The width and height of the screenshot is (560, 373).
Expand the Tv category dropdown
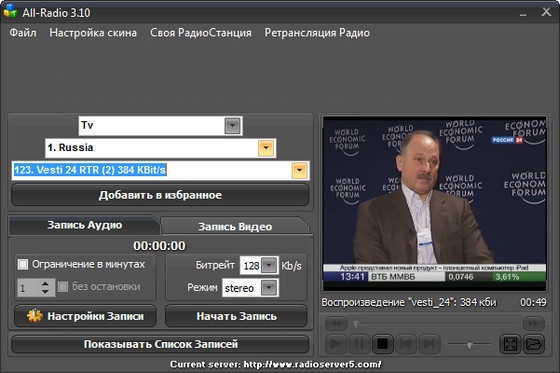click(232, 126)
